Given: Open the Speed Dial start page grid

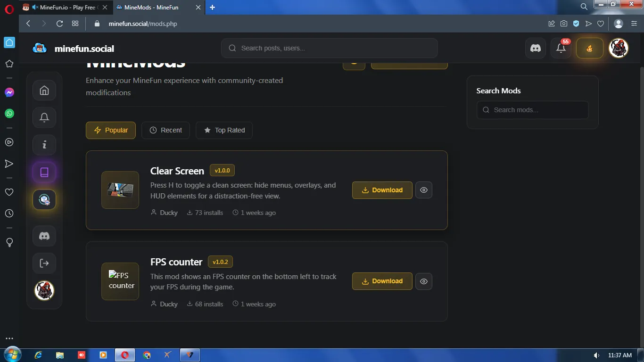Looking at the screenshot, I should point(75,24).
